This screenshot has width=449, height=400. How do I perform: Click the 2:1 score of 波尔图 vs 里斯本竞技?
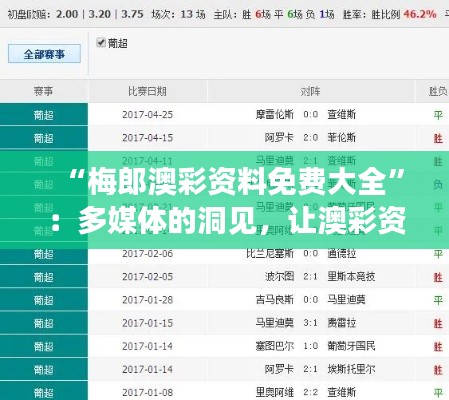coord(310,277)
